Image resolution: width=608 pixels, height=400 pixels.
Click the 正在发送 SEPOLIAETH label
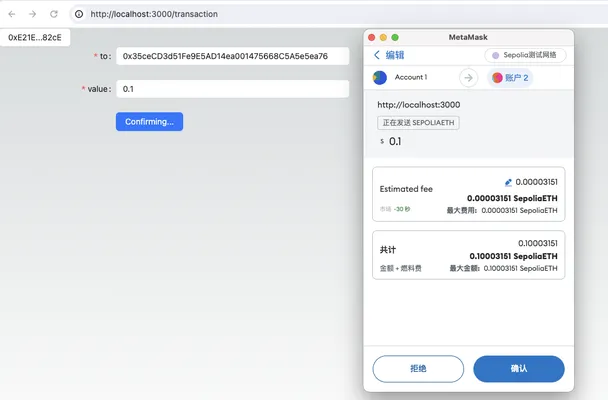click(418, 122)
